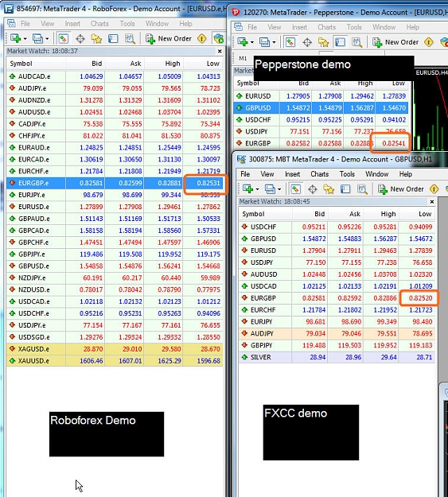Expand New Chart dropdown arrow in MBT toolbar
The image size is (448, 497).
[257, 189]
